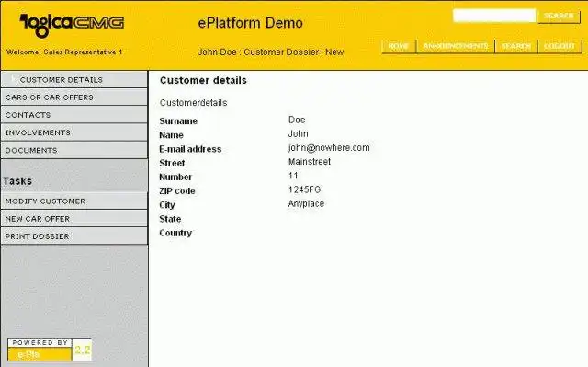Click the name value John
This screenshot has height=367, width=588.
click(x=298, y=133)
